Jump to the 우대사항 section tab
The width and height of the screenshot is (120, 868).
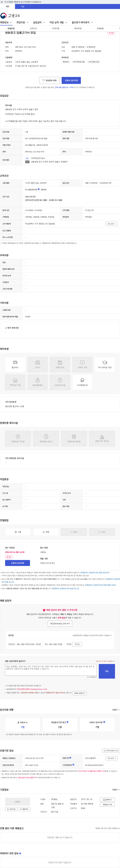(x=56, y=29)
